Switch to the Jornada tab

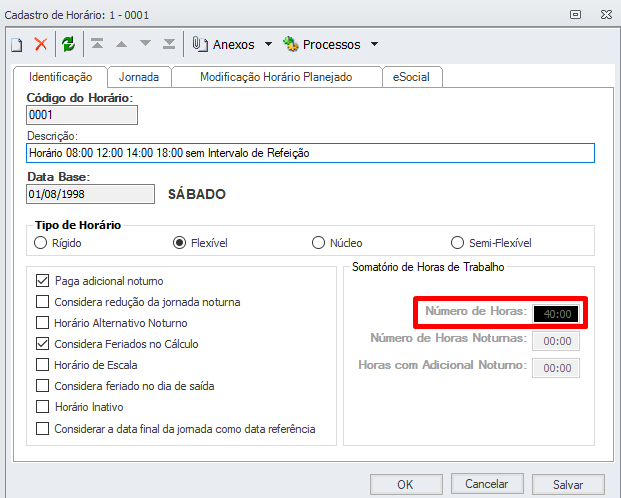point(139,77)
